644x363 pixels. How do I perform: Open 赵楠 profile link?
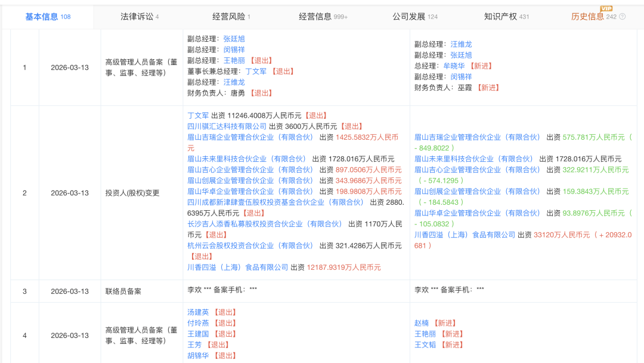coord(422,323)
